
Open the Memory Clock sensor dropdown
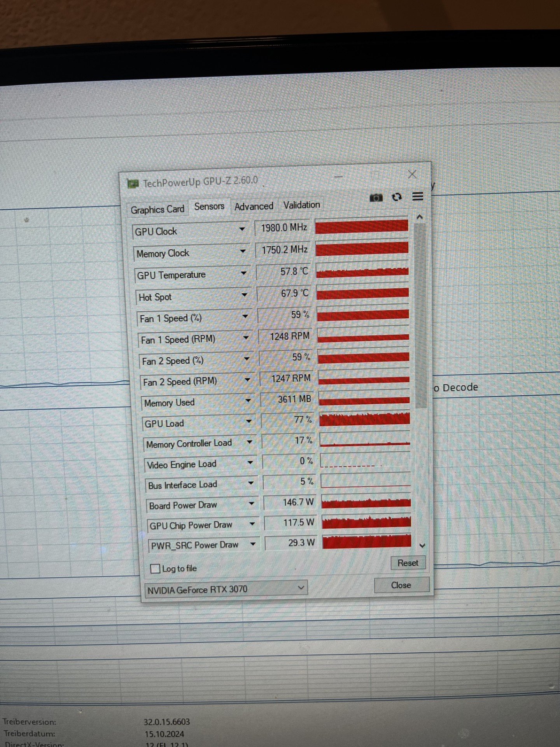(243, 251)
